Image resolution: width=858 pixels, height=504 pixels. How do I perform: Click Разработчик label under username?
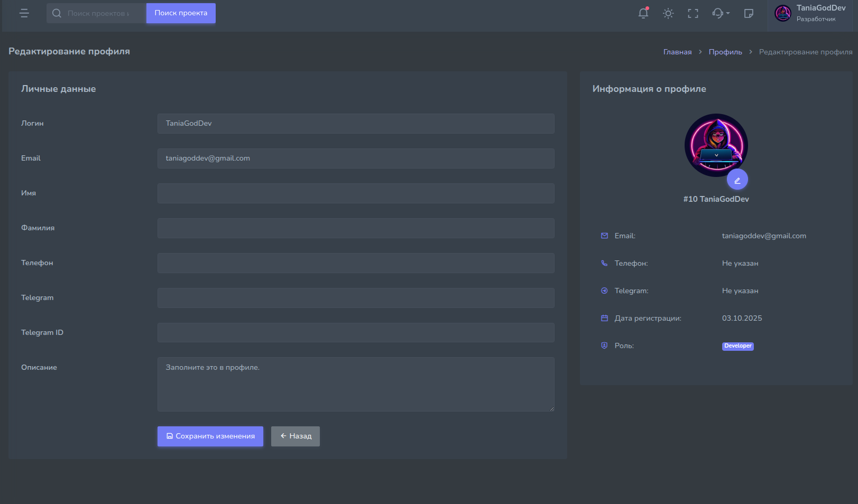tap(816, 19)
